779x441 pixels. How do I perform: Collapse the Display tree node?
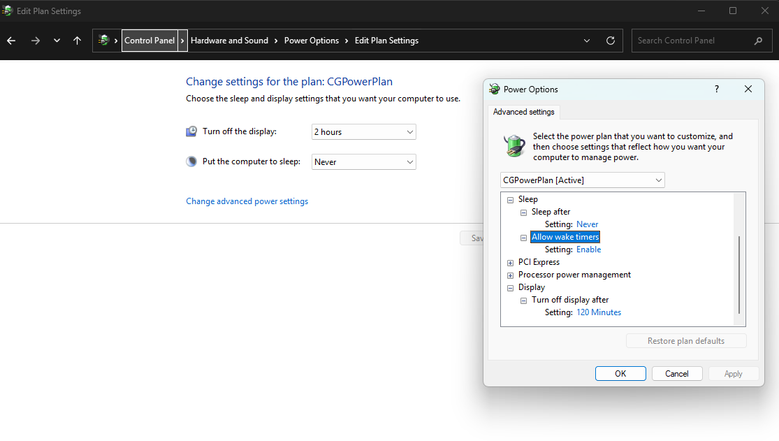tap(510, 288)
